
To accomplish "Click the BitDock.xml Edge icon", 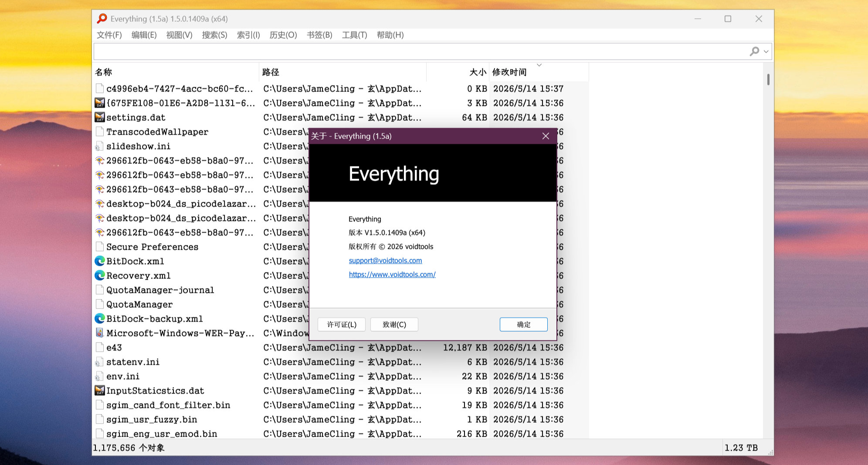I will point(100,261).
